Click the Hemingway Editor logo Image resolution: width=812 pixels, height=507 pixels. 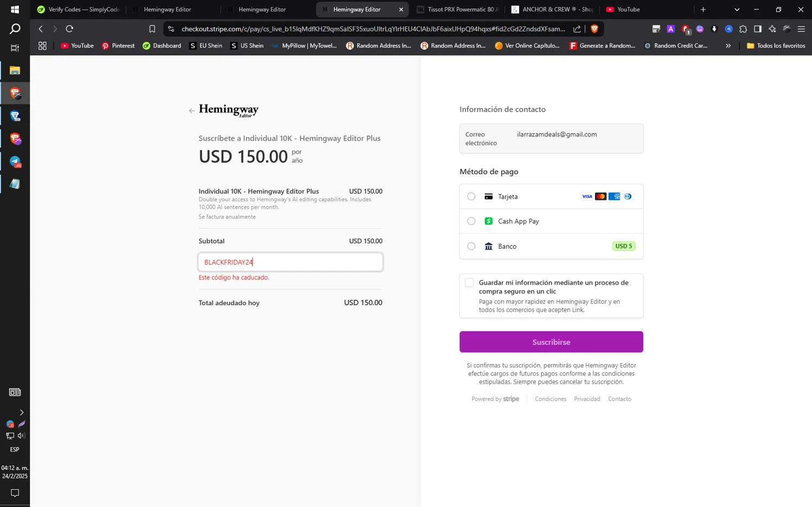click(228, 110)
